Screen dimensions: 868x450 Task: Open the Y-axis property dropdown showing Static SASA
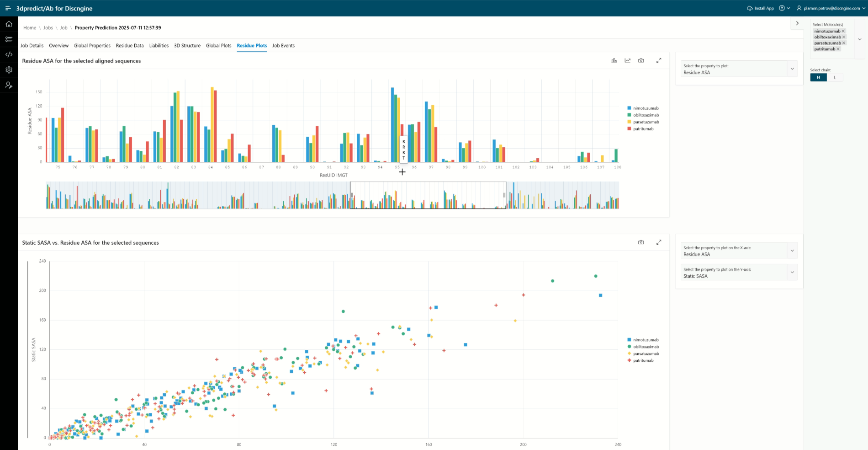click(x=792, y=272)
